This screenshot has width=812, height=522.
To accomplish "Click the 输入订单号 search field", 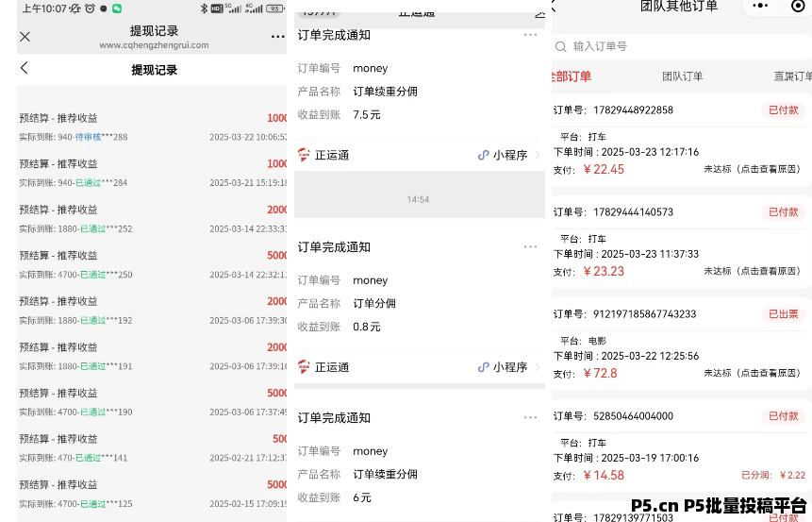I will (682, 46).
